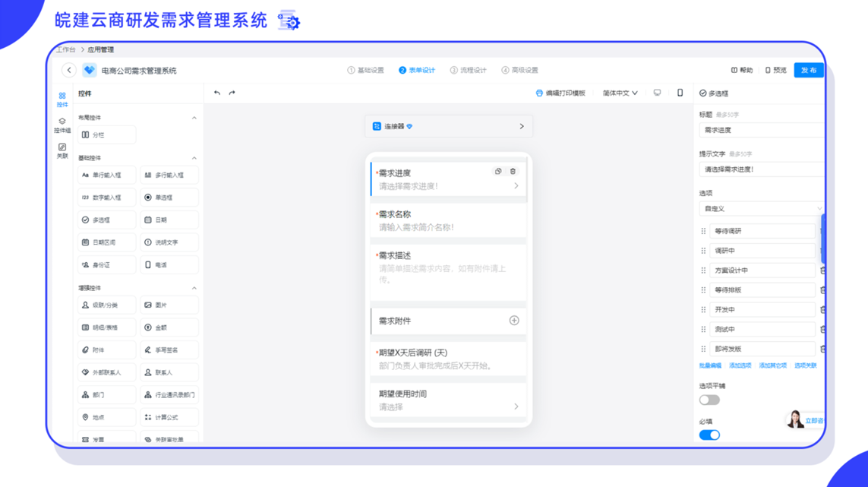The image size is (868, 487).
Task: Delete the 需求进度 field using trash icon
Action: 513,172
